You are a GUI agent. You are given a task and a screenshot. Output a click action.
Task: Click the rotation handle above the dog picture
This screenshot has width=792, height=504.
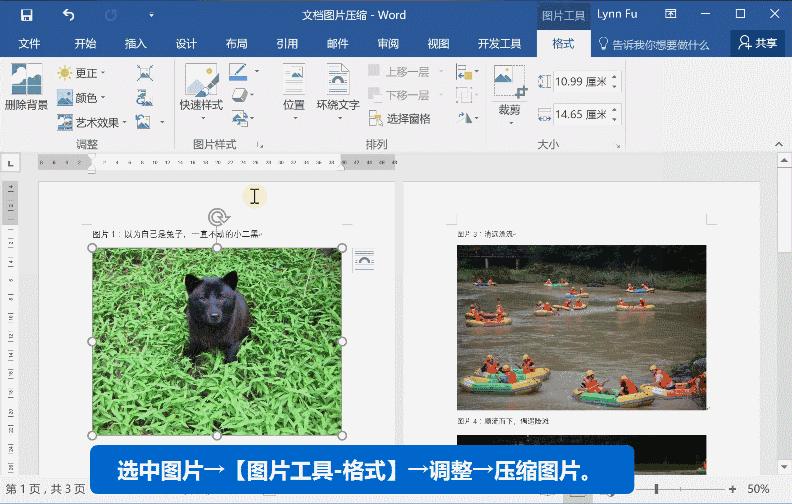tap(218, 218)
